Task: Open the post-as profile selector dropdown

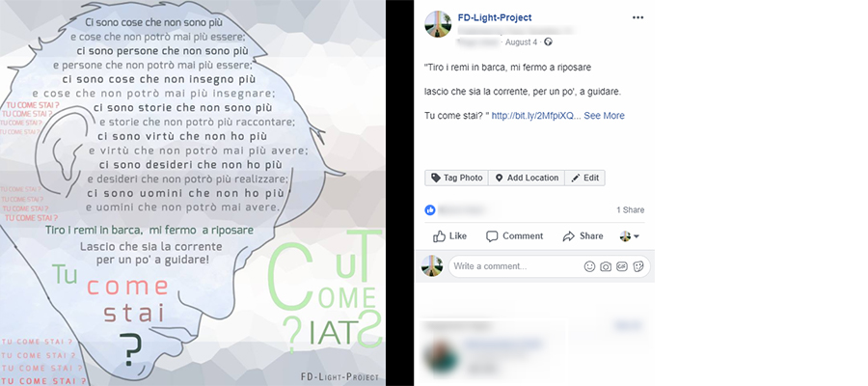Action: [630, 236]
